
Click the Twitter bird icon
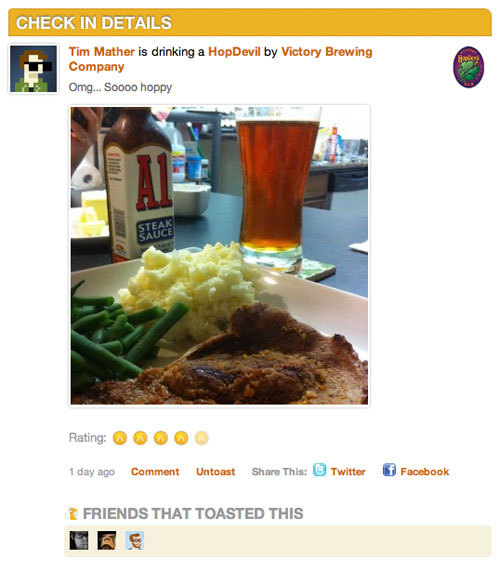pos(319,469)
